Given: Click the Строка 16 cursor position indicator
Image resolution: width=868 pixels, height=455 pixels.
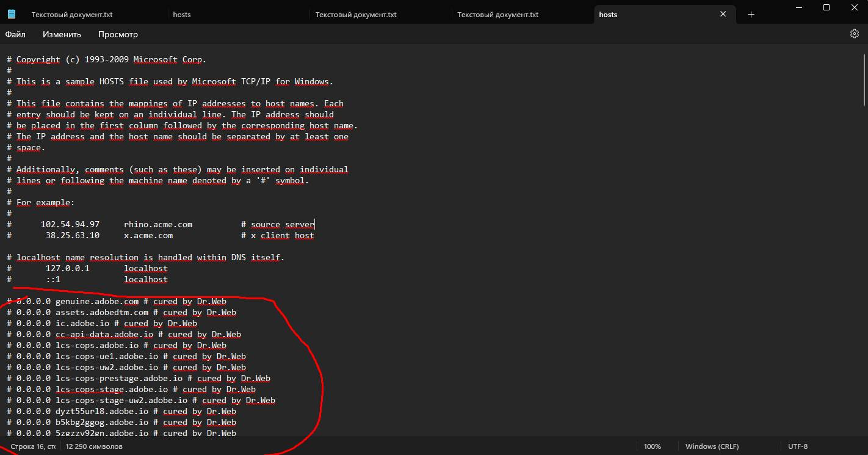Looking at the screenshot, I should 33,446.
